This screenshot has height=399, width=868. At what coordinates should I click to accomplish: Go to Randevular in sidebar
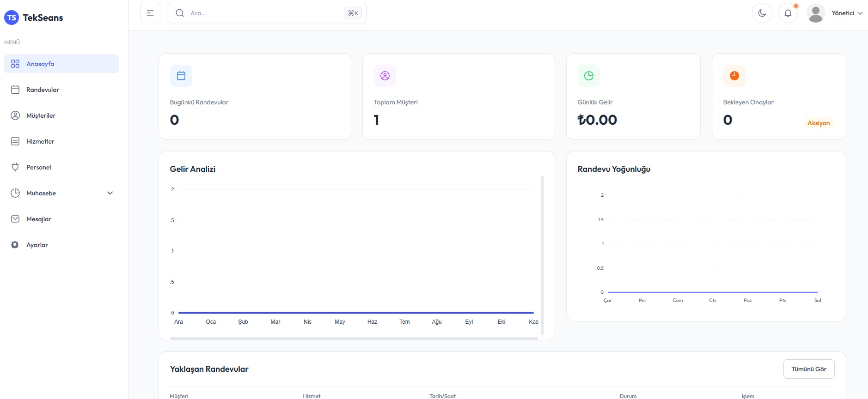click(x=43, y=90)
